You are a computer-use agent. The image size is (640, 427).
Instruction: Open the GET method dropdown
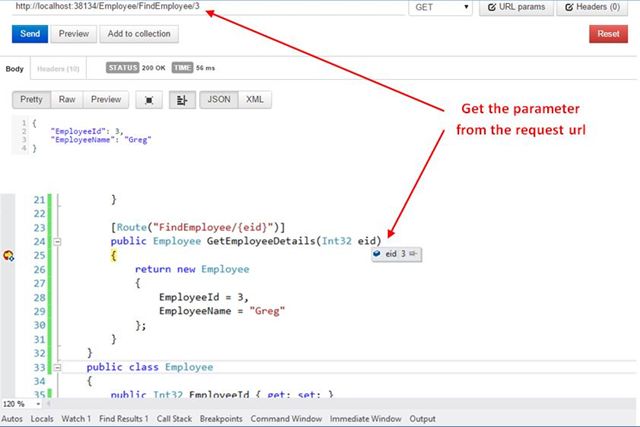441,7
